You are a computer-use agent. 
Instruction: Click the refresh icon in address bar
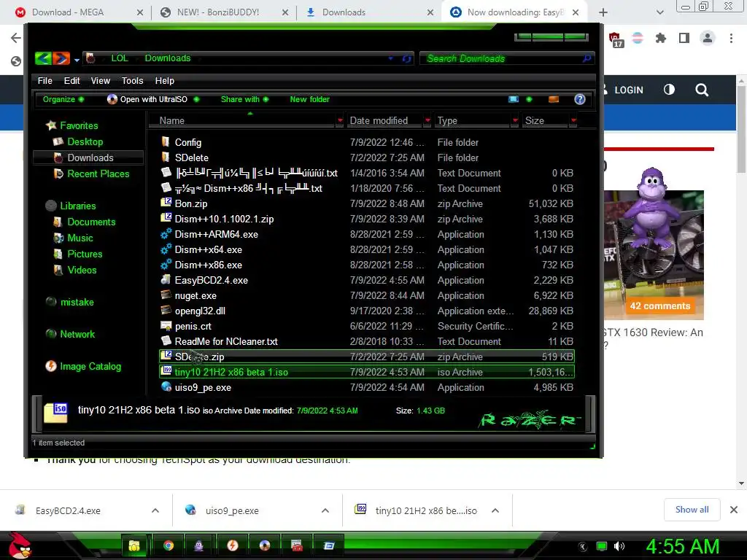(406, 58)
